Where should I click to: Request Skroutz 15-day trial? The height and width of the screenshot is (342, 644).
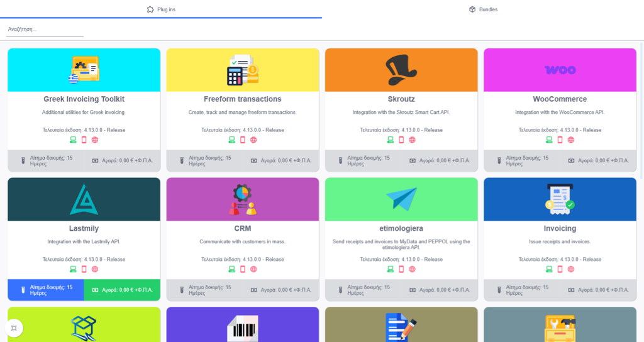click(x=363, y=160)
